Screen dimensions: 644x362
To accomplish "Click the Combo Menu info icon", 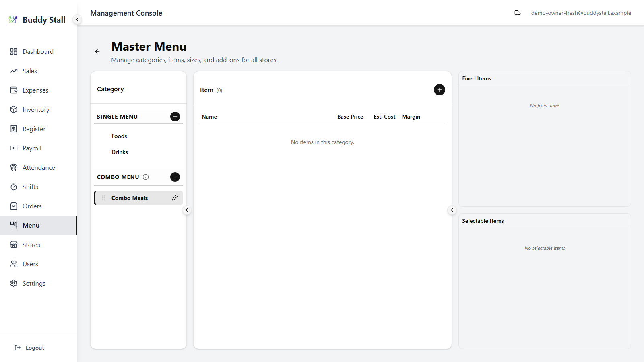I will coord(146,177).
